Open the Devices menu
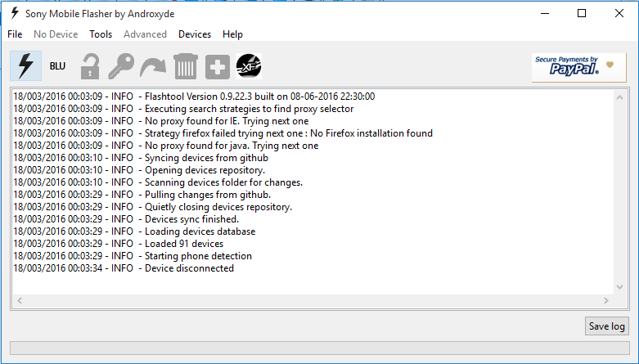Viewport: 639px width, 364px height. coord(195,34)
